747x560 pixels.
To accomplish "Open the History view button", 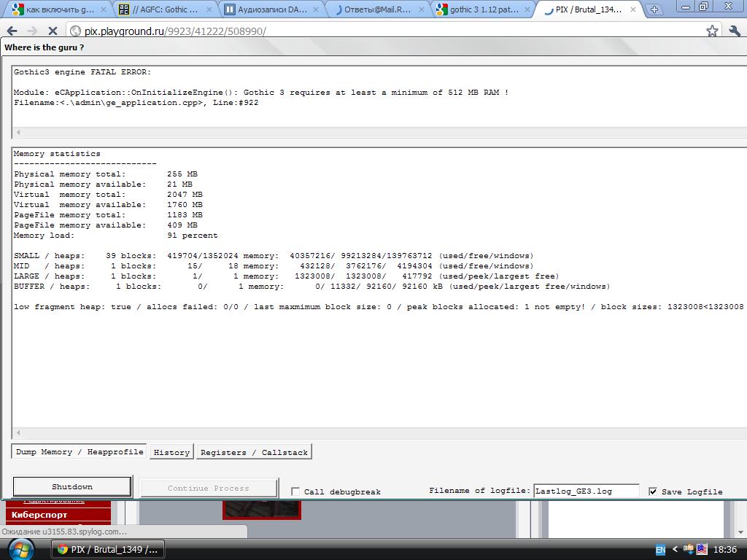I will pos(171,452).
